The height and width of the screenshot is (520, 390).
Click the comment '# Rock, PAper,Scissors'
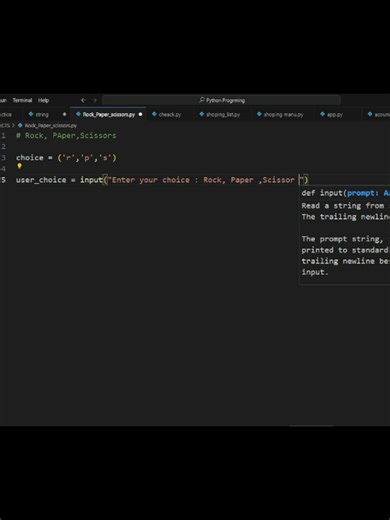point(66,135)
